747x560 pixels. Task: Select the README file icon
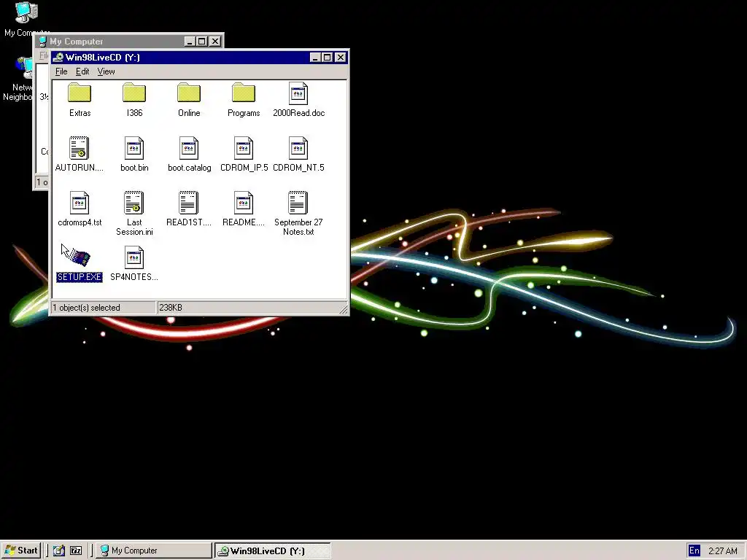tap(244, 203)
